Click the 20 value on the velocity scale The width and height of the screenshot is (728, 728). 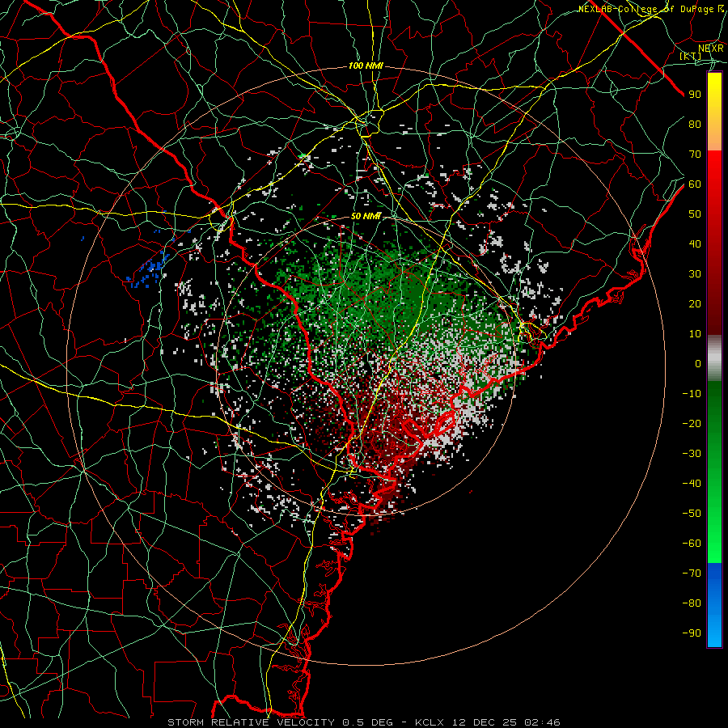[x=695, y=303]
